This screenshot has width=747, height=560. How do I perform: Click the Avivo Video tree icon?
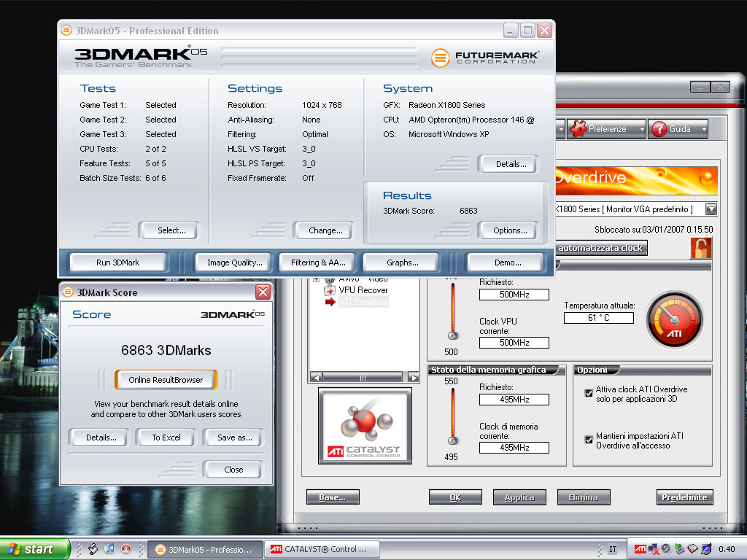[x=330, y=279]
